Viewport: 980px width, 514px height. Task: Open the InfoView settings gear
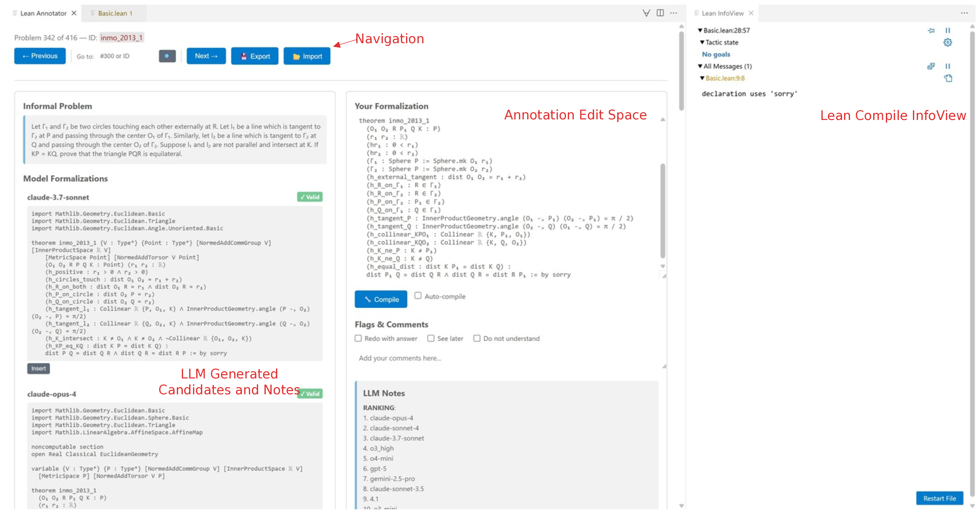pyautogui.click(x=948, y=43)
